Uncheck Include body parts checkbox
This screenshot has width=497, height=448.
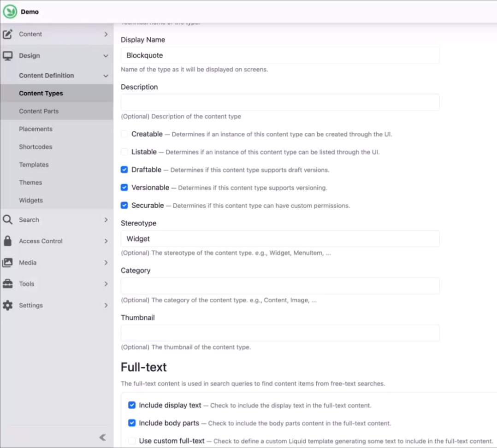pos(132,423)
